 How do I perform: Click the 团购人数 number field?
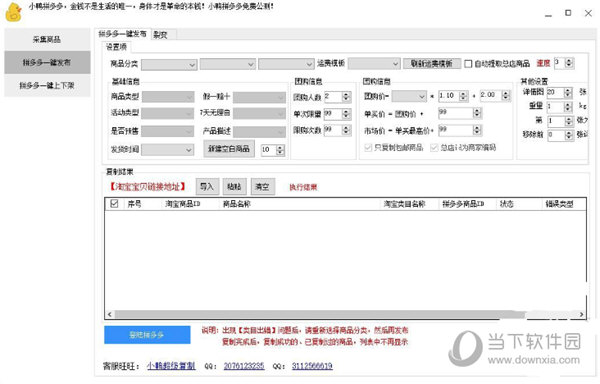[x=333, y=96]
